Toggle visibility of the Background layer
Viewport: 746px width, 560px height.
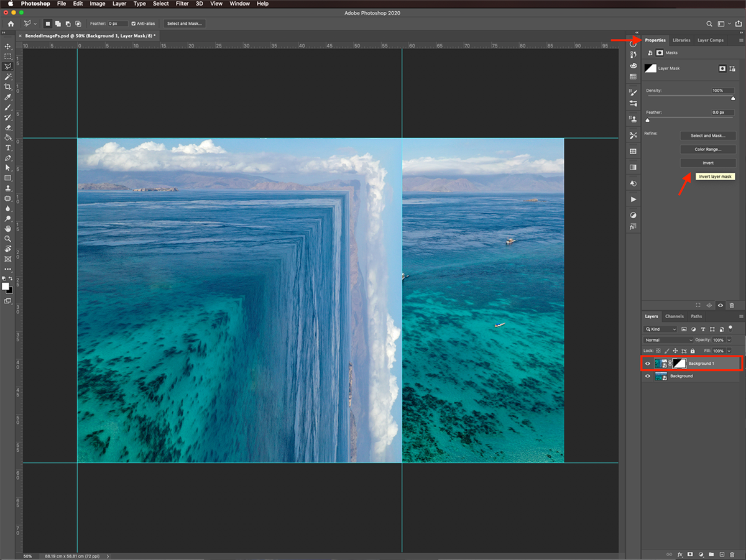(x=648, y=376)
